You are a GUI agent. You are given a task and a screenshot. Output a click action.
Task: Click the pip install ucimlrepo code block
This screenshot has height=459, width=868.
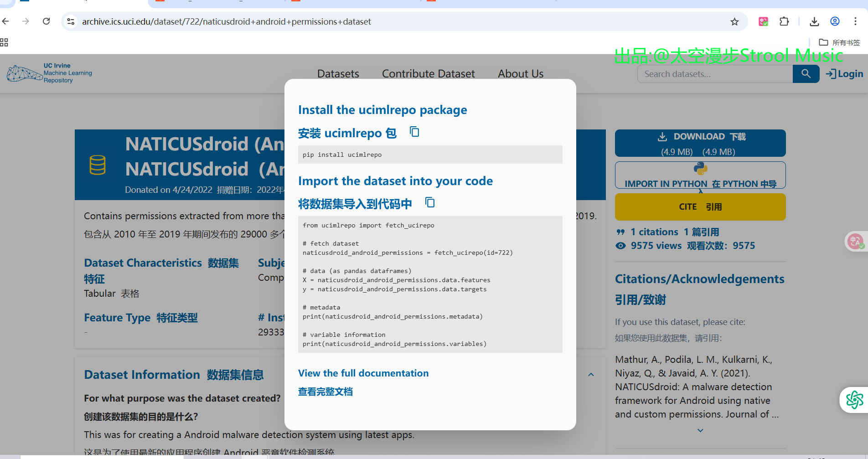click(430, 155)
